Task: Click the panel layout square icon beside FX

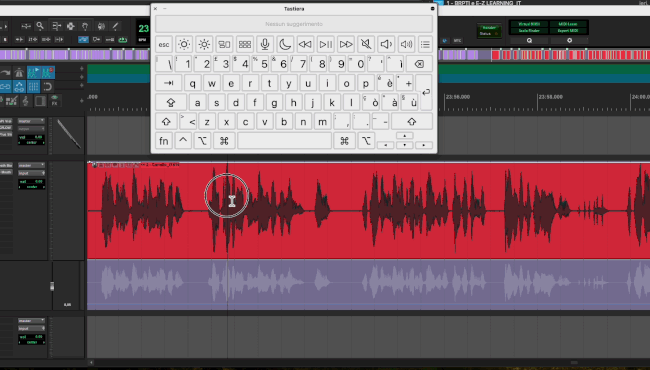Action: click(40, 101)
